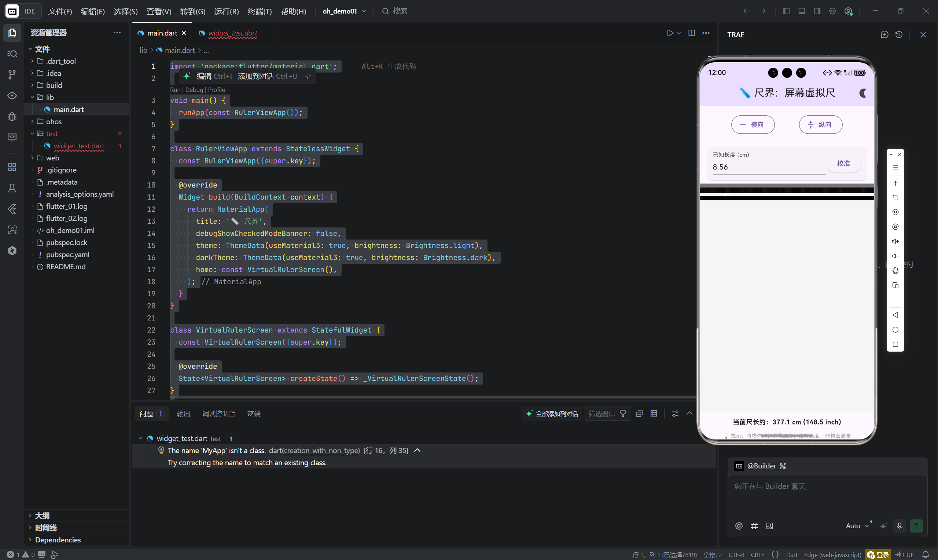Open editor more actions ellipsis

(706, 33)
